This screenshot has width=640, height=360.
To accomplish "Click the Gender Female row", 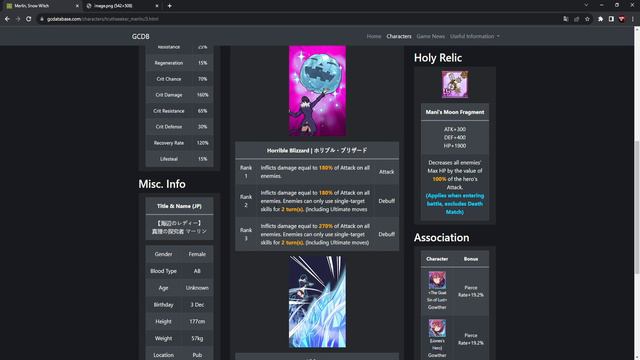I will tap(179, 254).
